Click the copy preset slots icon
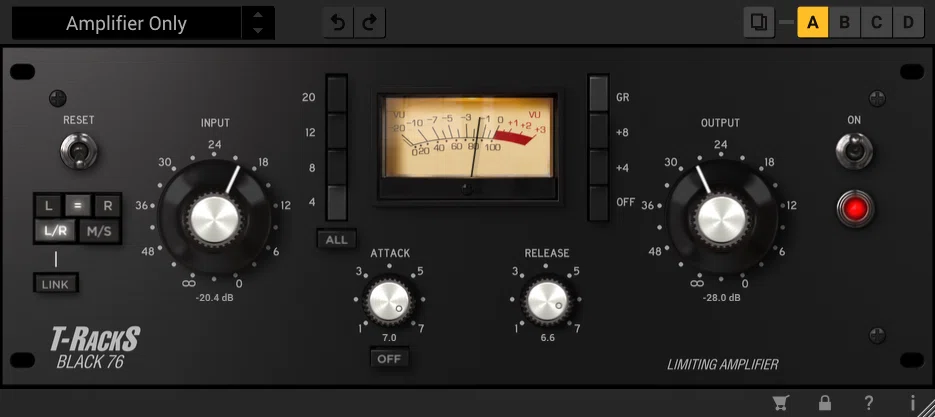This screenshot has height=417, width=935. point(759,23)
